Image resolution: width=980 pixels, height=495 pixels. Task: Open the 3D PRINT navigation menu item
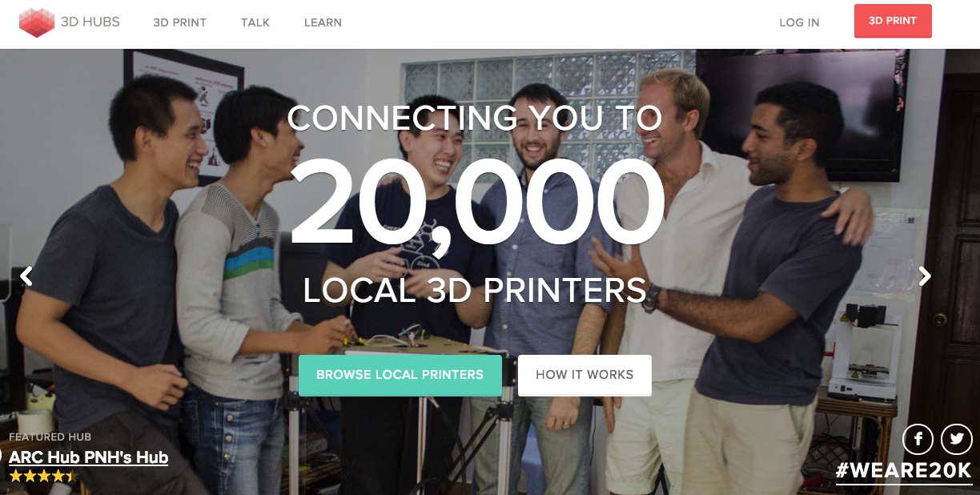(x=180, y=22)
